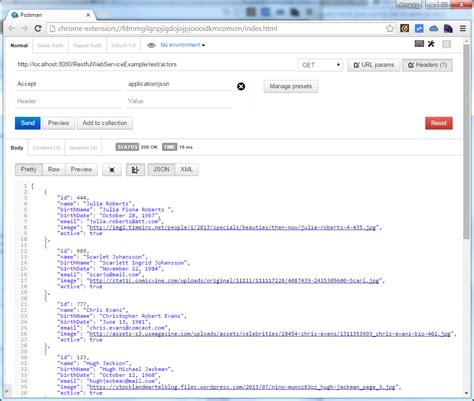Select the Digest Auth tab
Screen dimensions: 474x401
pos(87,45)
